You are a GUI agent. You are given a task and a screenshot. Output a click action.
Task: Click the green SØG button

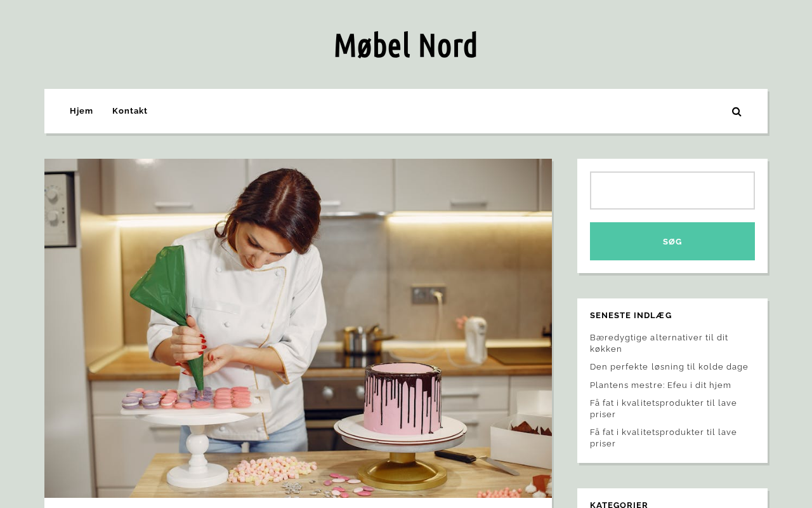672,241
